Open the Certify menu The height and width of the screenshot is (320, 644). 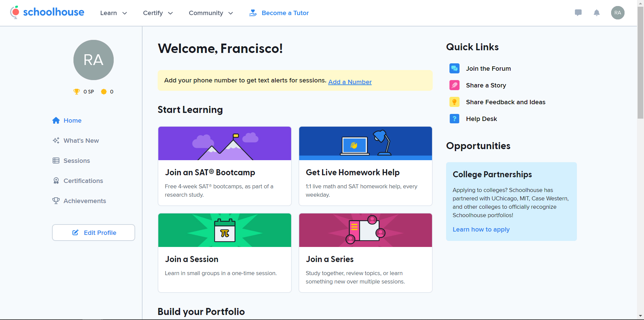tap(158, 13)
